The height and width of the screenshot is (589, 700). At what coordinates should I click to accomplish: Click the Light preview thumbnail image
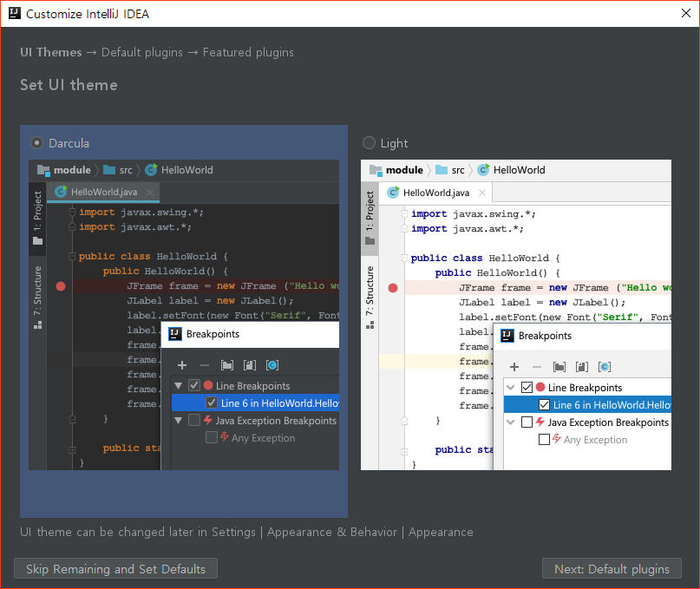tap(515, 315)
